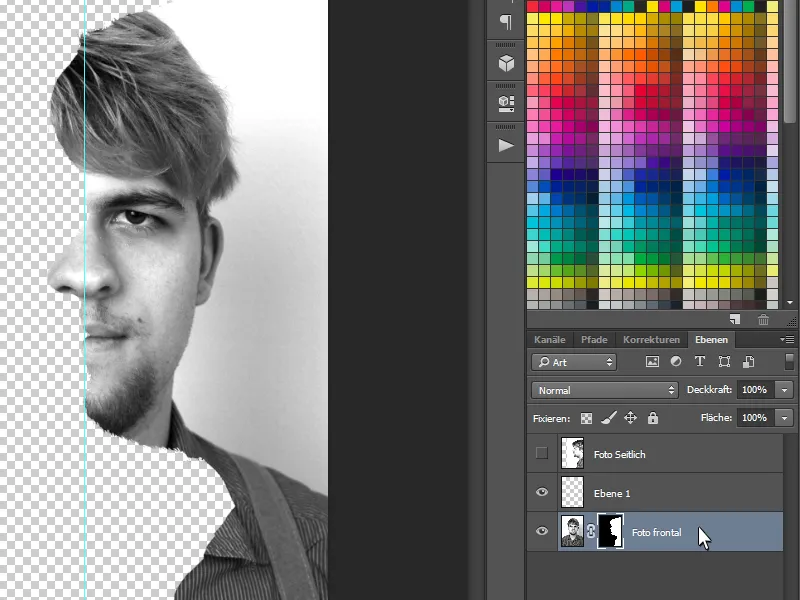Filter layers by adjustment layers icon
This screenshot has height=600, width=800.
point(676,362)
